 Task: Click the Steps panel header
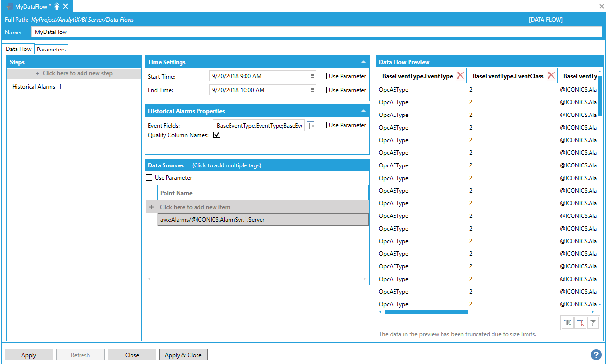point(74,62)
